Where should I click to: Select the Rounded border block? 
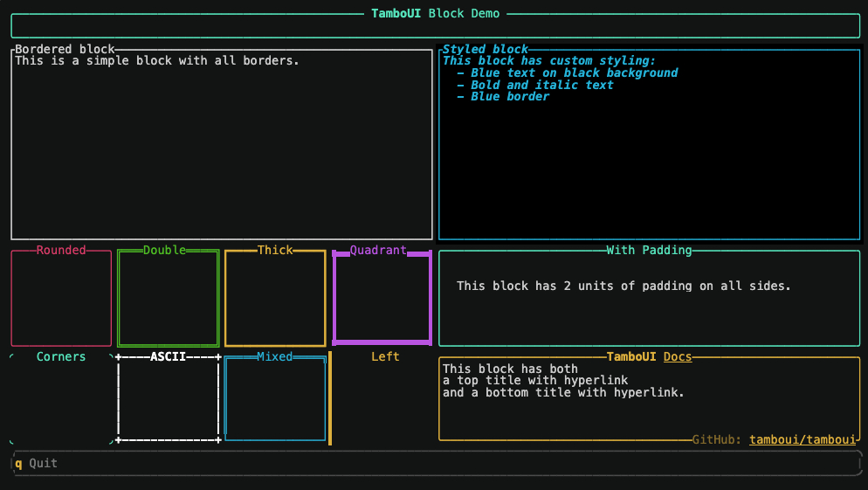(x=61, y=299)
